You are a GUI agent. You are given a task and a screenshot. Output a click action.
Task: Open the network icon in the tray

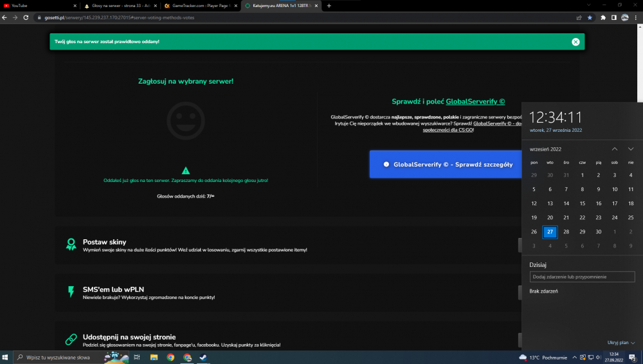pos(590,358)
